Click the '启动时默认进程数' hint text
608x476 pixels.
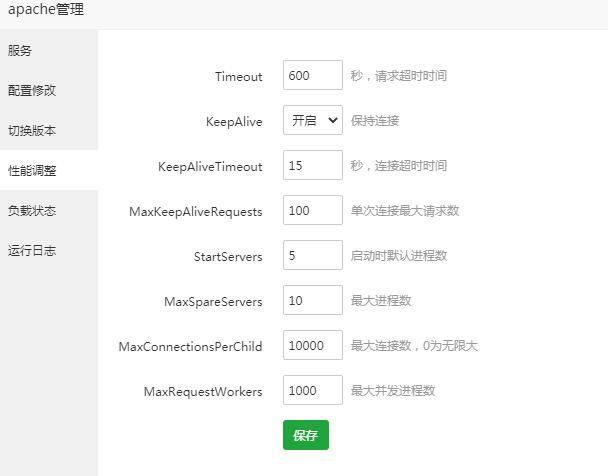(x=399, y=255)
